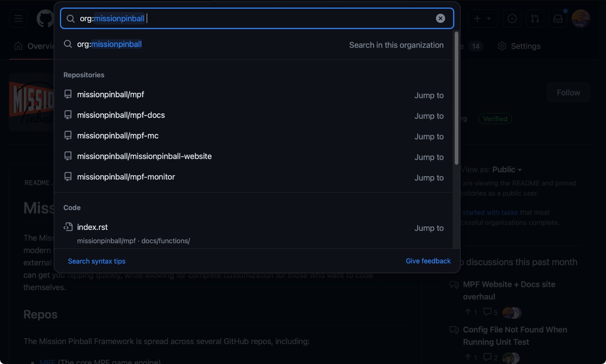
Task: Click the Give feedback link
Action: pyautogui.click(x=428, y=261)
